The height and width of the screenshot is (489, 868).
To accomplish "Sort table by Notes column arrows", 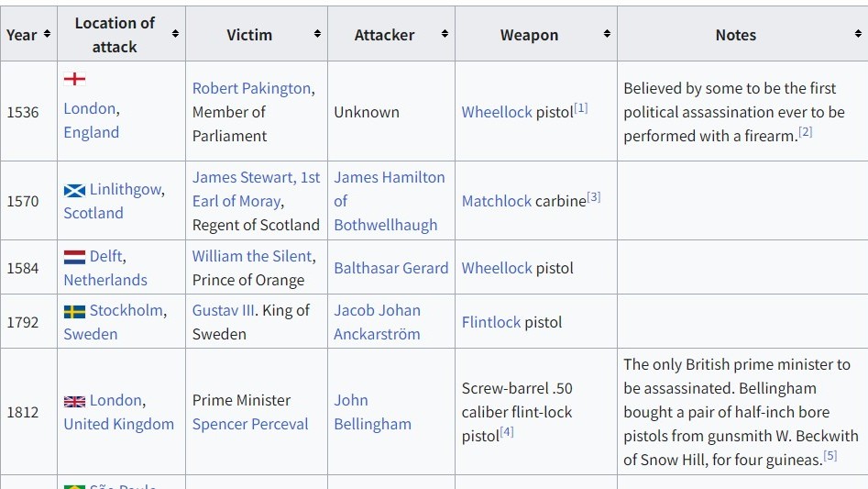I will [858, 34].
